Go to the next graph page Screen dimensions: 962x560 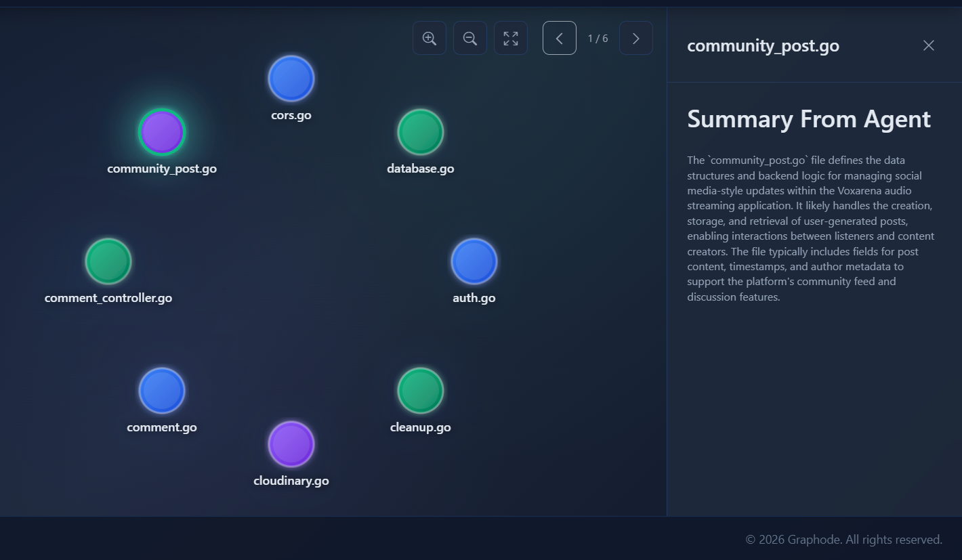pyautogui.click(x=635, y=38)
